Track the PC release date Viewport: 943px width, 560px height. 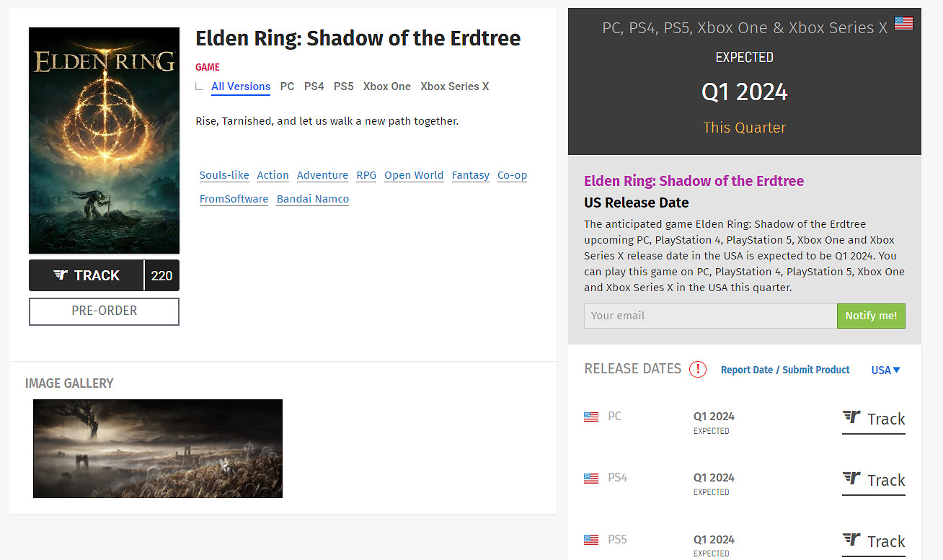873,419
